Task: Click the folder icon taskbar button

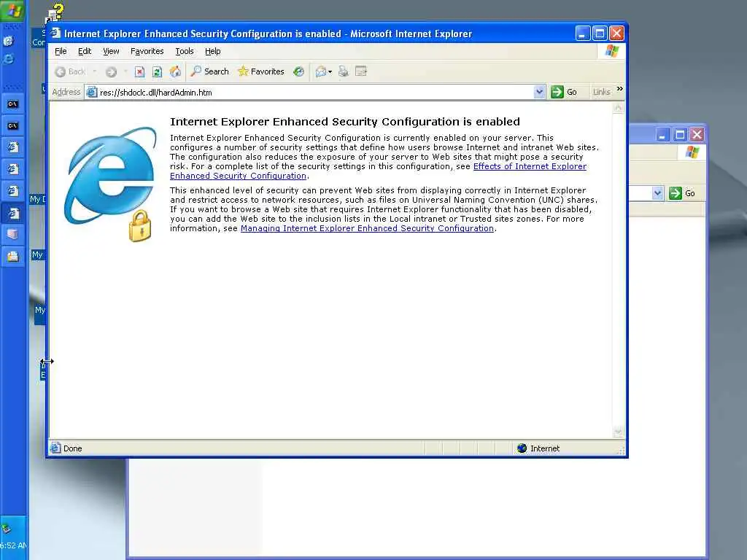Action: [13, 257]
